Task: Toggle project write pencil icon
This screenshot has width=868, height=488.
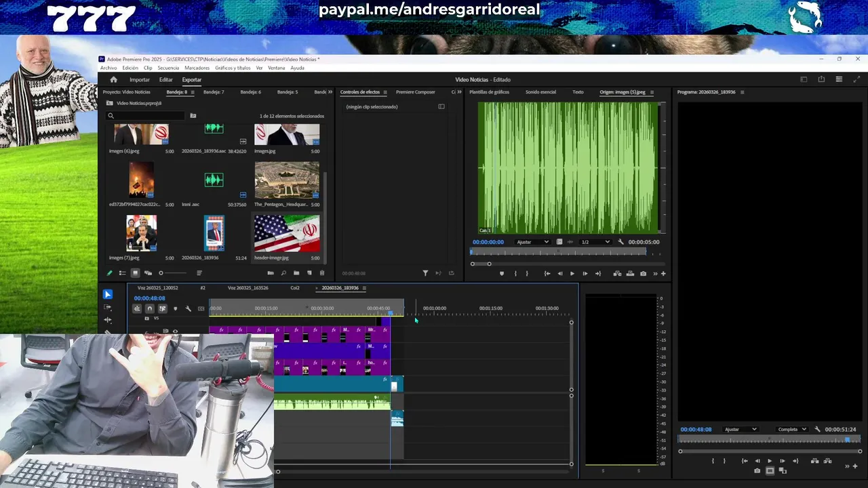Action: point(109,273)
